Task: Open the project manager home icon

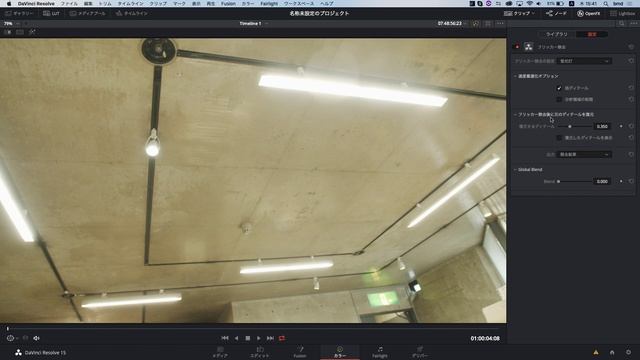Action: pyautogui.click(x=612, y=352)
